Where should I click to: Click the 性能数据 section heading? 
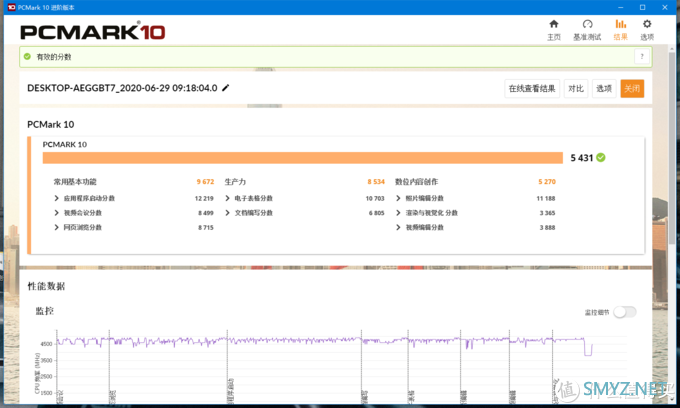[x=46, y=286]
